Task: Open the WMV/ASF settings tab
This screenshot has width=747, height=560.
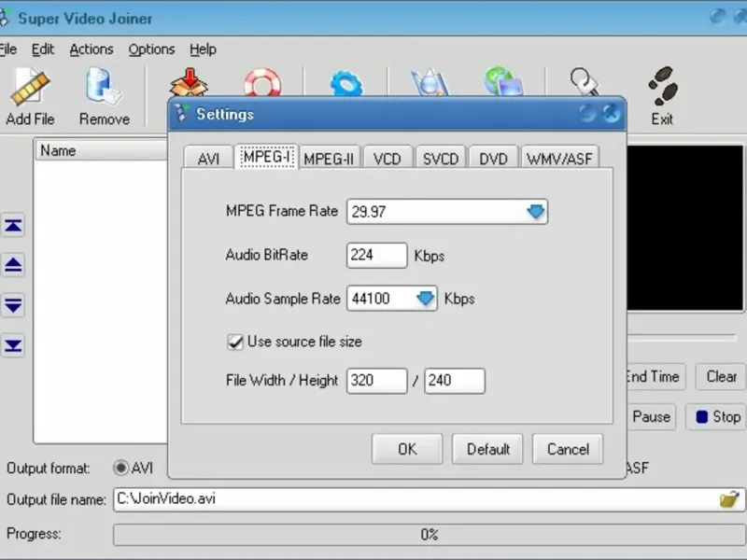Action: pyautogui.click(x=559, y=158)
